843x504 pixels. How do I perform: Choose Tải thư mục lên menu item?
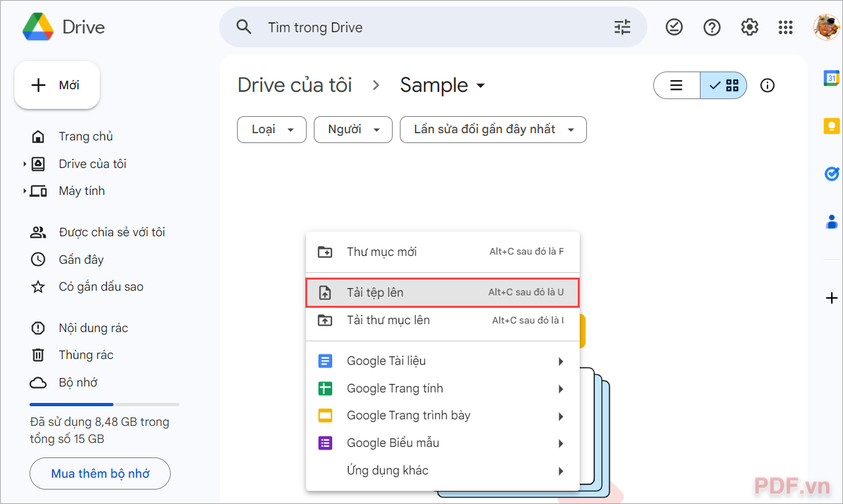click(x=443, y=320)
